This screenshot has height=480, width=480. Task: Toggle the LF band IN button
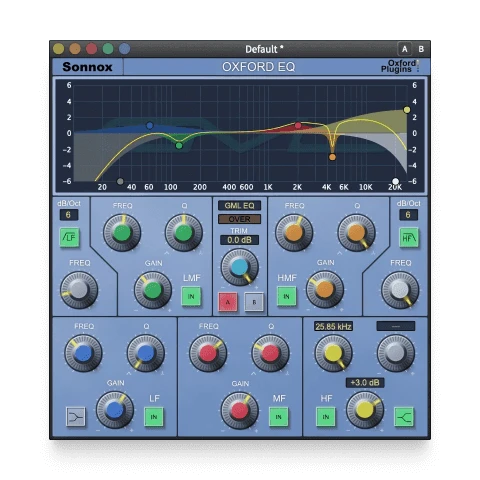[x=154, y=417]
